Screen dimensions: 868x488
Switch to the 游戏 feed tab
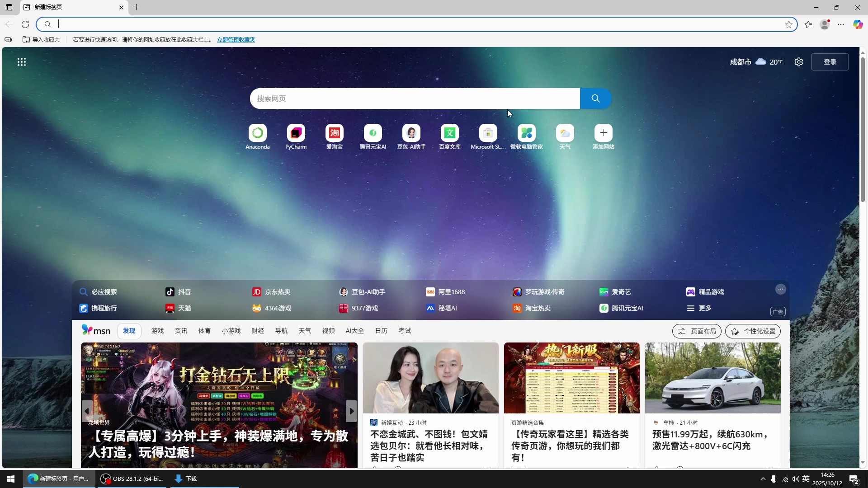(157, 331)
